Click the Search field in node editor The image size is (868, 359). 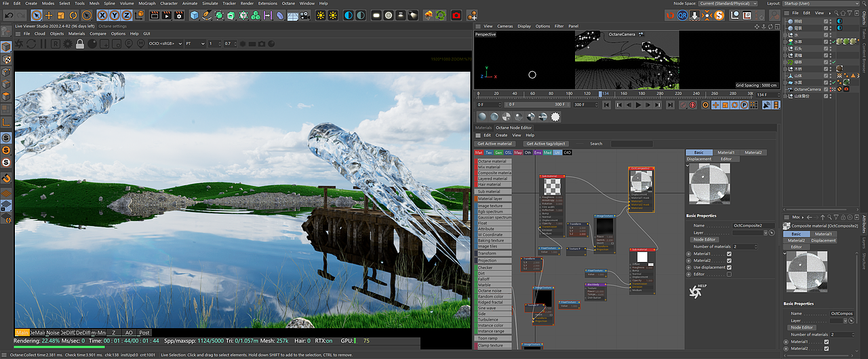pyautogui.click(x=631, y=144)
